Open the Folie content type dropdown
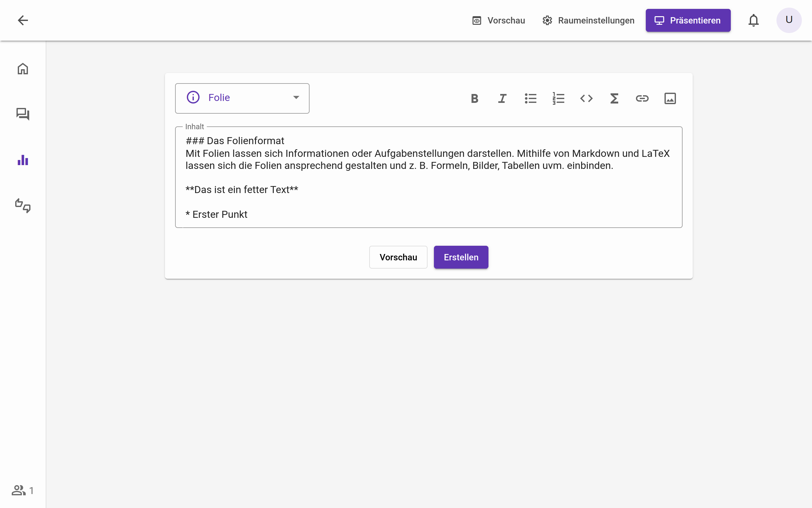This screenshot has height=508, width=812. [242, 98]
